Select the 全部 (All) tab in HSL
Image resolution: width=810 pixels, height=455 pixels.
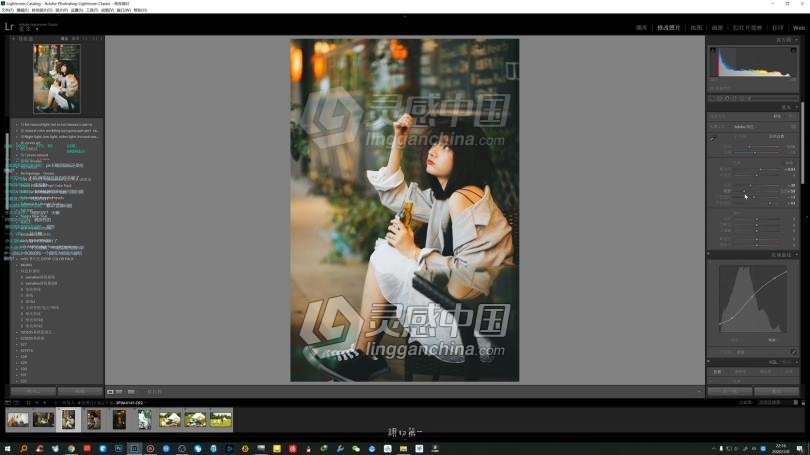[x=788, y=372]
